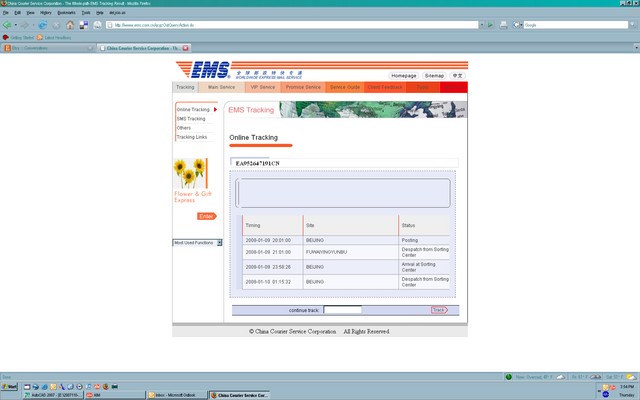Click the Track button

(439, 310)
